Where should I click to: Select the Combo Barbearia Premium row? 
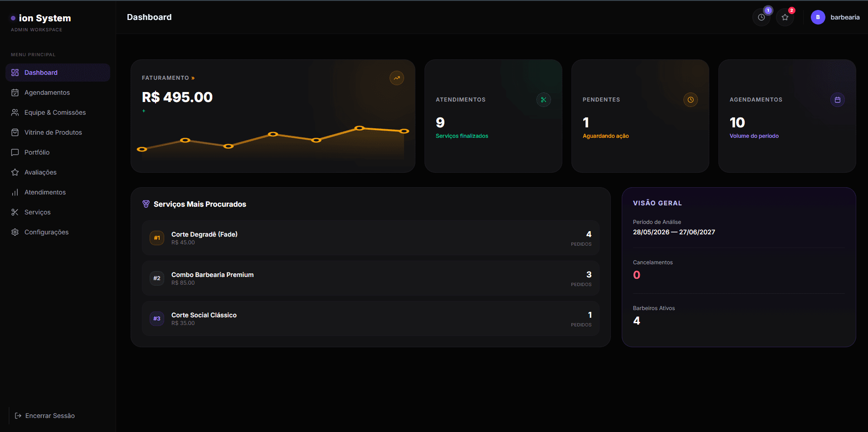[x=371, y=278]
